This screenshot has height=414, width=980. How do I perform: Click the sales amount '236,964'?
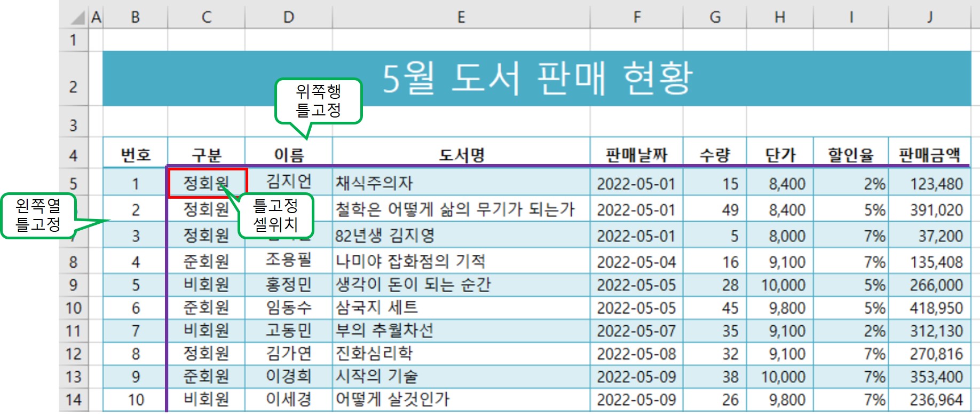930,400
